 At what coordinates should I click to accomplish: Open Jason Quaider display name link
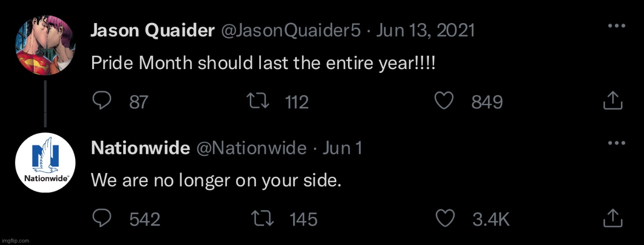pos(153,31)
